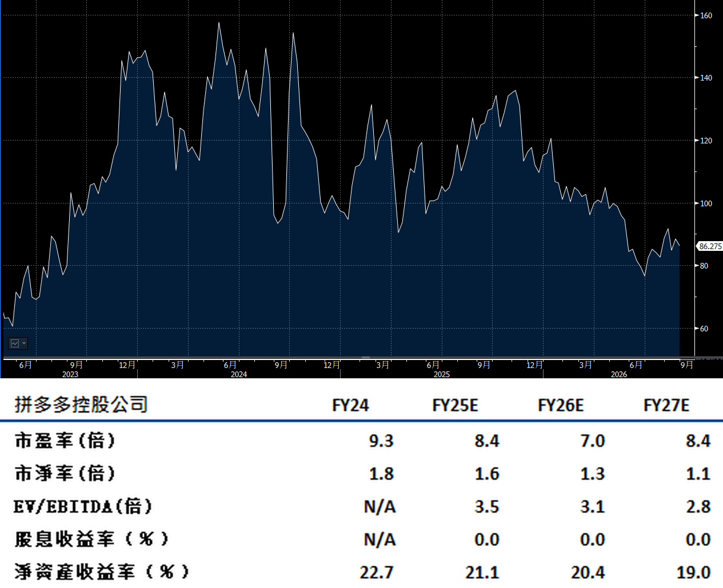The width and height of the screenshot is (723, 588).
Task: Click the 160 price axis label
Action: (706, 15)
